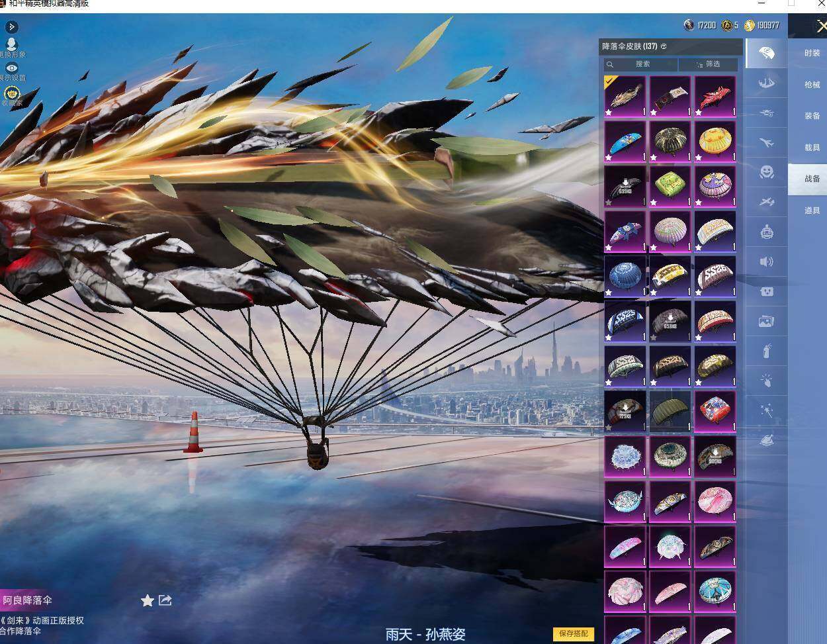Click the 搜索 search field
The width and height of the screenshot is (827, 644).
640,64
